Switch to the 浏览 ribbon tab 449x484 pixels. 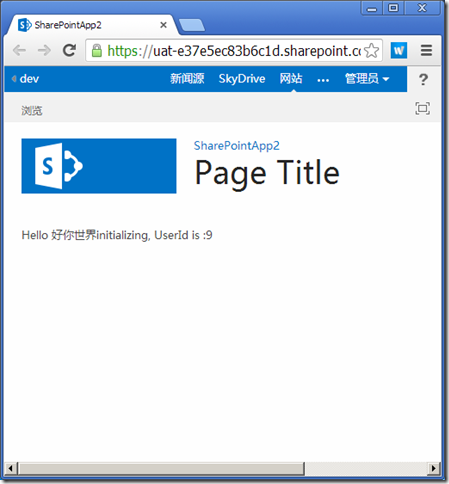click(32, 110)
